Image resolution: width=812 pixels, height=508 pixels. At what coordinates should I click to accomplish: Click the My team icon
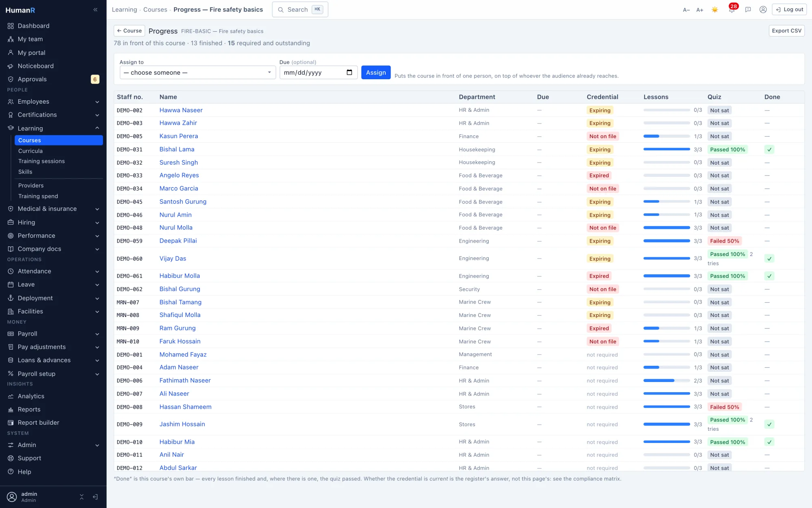(11, 39)
